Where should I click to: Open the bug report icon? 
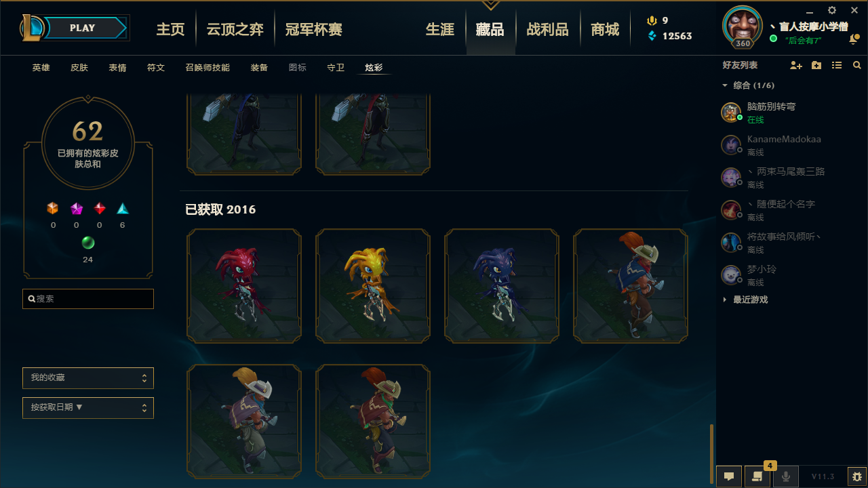pos(857,476)
